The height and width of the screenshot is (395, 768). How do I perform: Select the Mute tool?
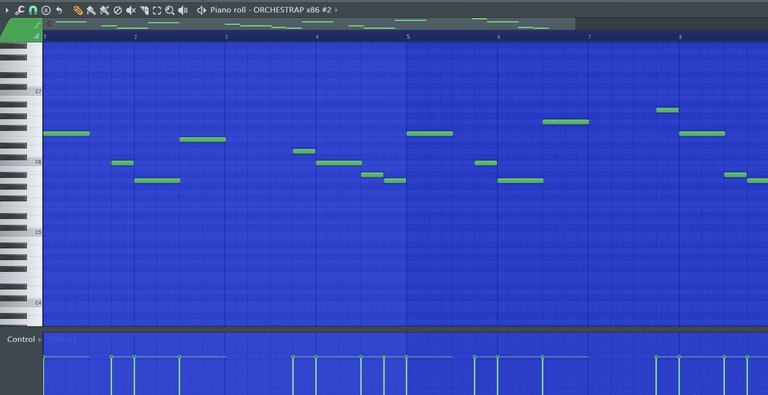(x=131, y=10)
